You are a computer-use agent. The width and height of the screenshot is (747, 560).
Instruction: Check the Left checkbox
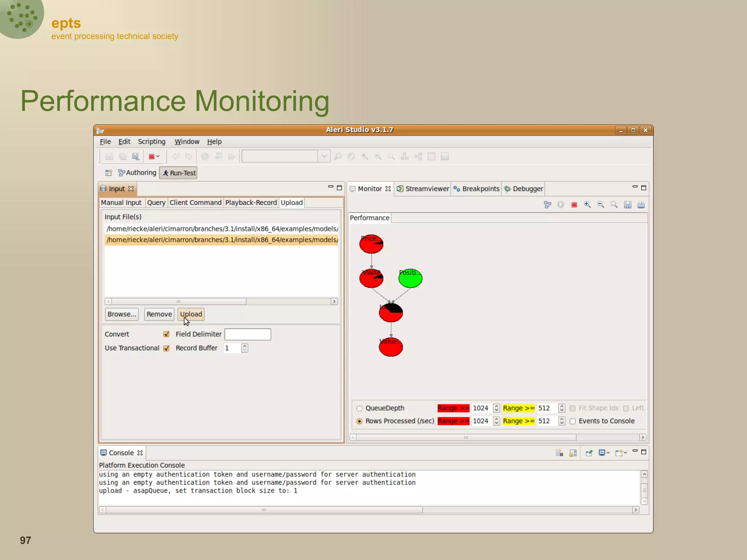click(x=626, y=408)
